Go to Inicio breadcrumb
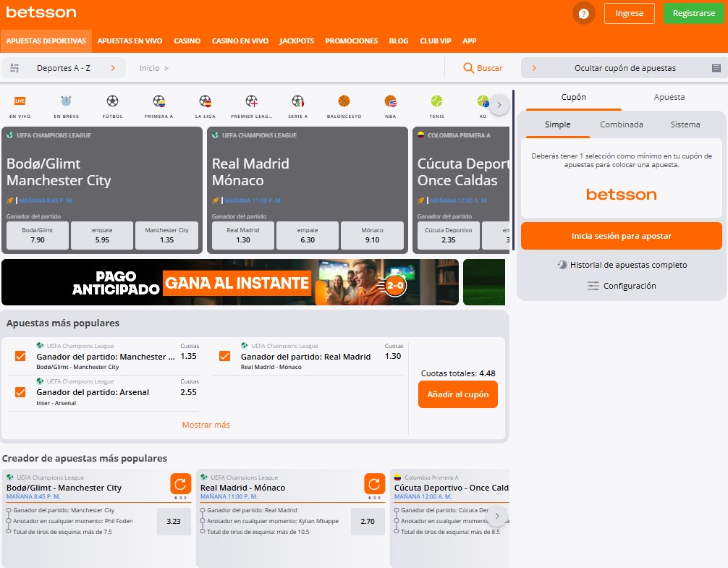 coord(150,68)
